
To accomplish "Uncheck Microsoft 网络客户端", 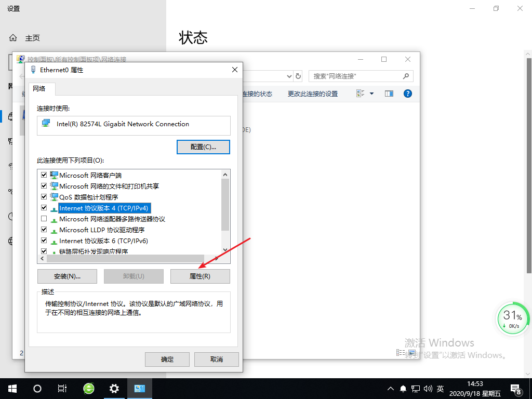I will [44, 175].
